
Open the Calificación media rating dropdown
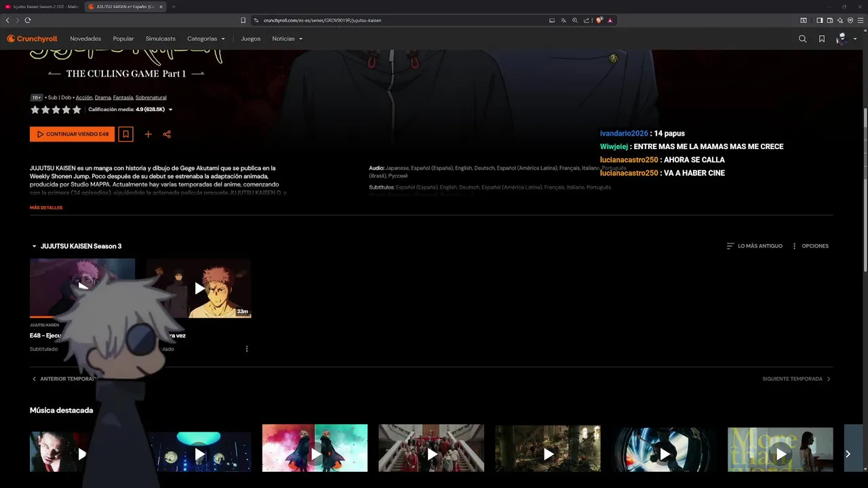(x=130, y=110)
